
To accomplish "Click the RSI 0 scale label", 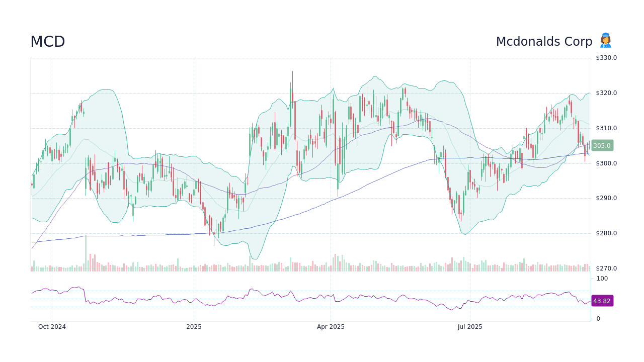I will point(598,319).
